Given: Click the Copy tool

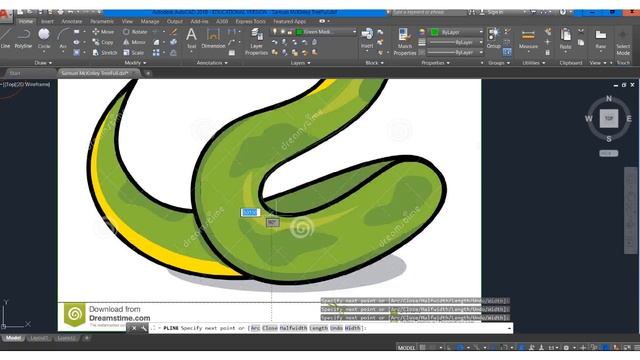Looking at the screenshot, I should point(103,42).
